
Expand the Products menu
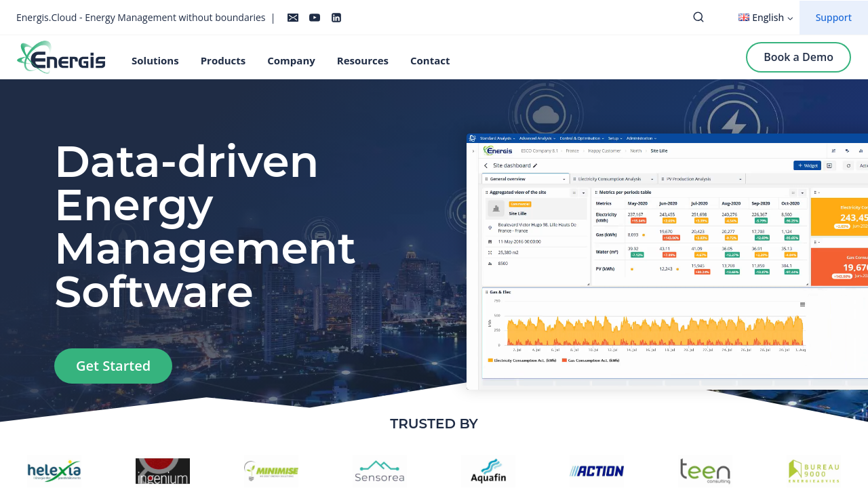click(x=223, y=61)
